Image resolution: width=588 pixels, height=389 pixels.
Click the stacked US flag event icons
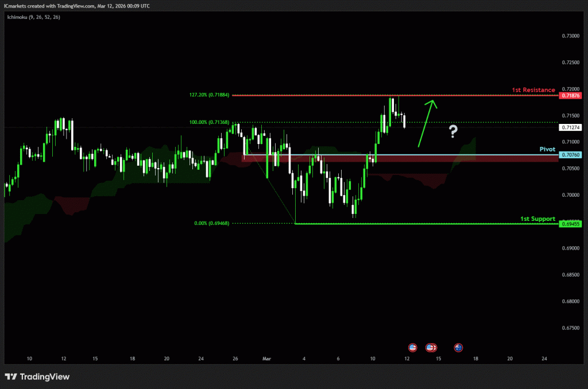(x=431, y=348)
